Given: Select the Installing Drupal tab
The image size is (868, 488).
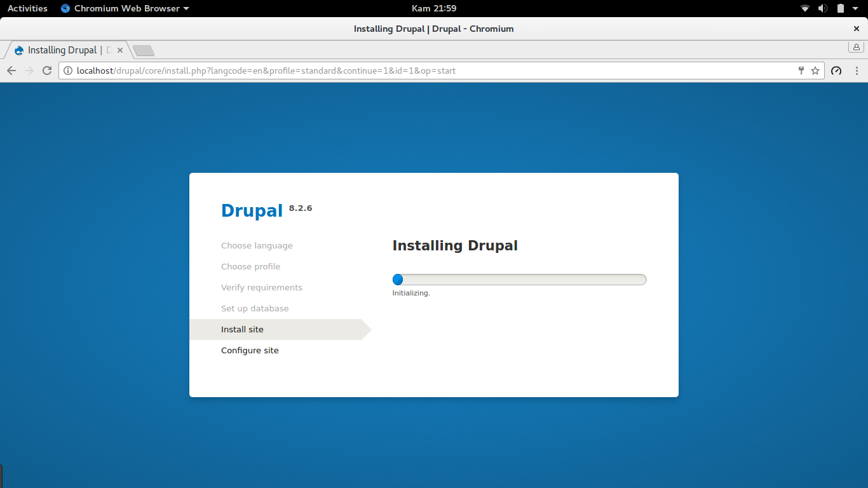Looking at the screenshot, I should [x=67, y=50].
